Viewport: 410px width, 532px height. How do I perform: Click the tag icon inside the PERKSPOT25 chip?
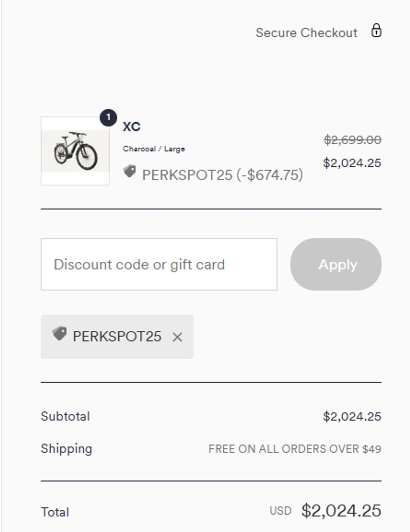(60, 333)
